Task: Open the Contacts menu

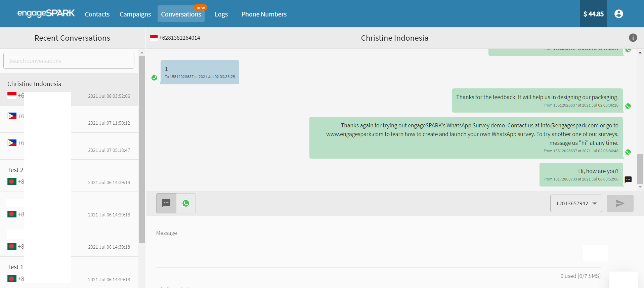Action: 97,14
